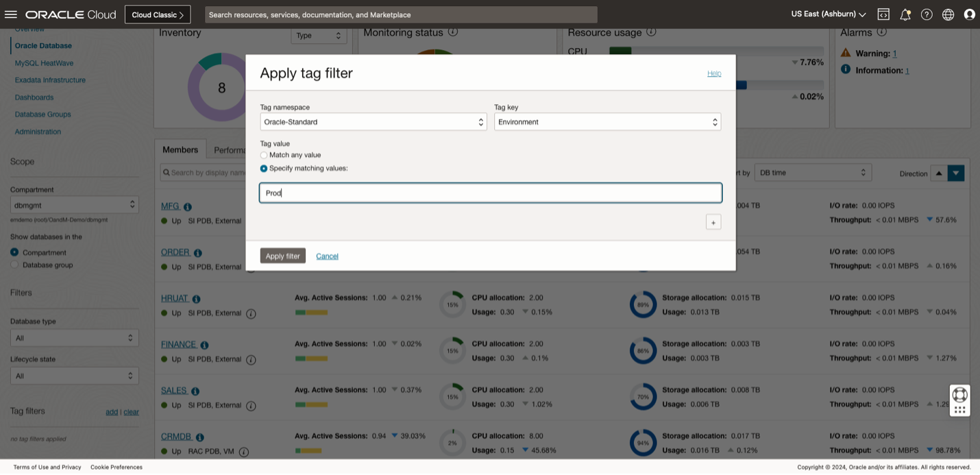Click the add tag filter link

112,412
